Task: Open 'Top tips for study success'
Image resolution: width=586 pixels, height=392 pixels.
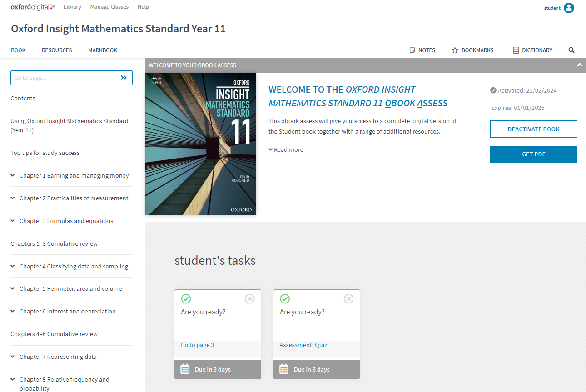Action: (x=45, y=153)
